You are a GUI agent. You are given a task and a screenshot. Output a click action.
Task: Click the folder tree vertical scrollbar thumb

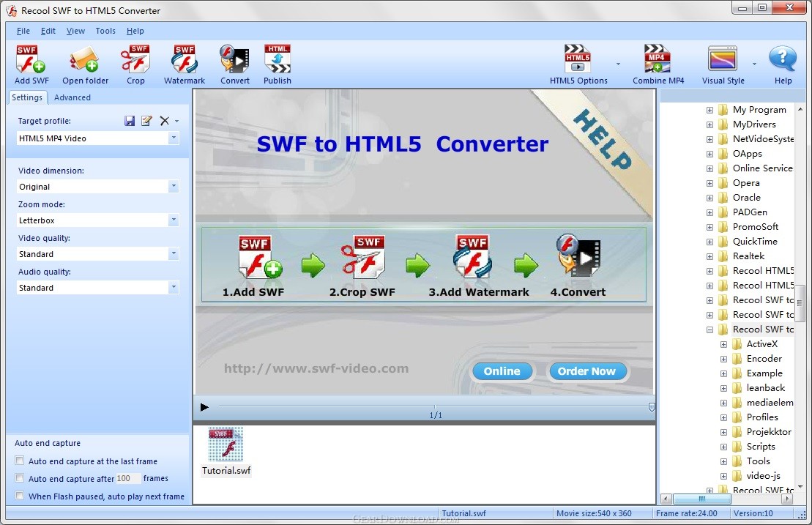[x=800, y=303]
